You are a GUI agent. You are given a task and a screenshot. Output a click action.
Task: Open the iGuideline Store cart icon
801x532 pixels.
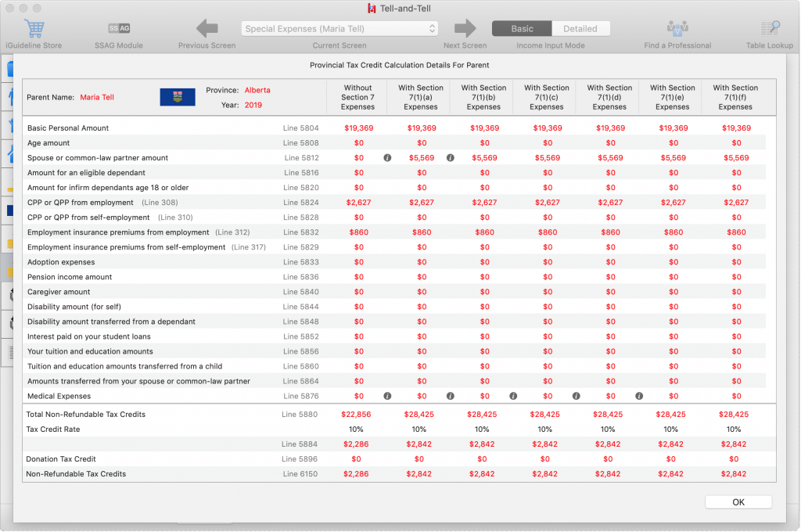(34, 29)
